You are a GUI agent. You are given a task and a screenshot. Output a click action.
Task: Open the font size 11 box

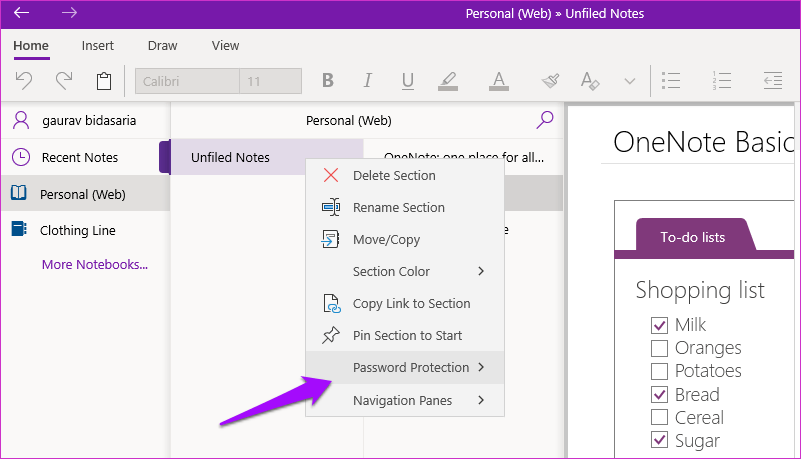(x=270, y=81)
